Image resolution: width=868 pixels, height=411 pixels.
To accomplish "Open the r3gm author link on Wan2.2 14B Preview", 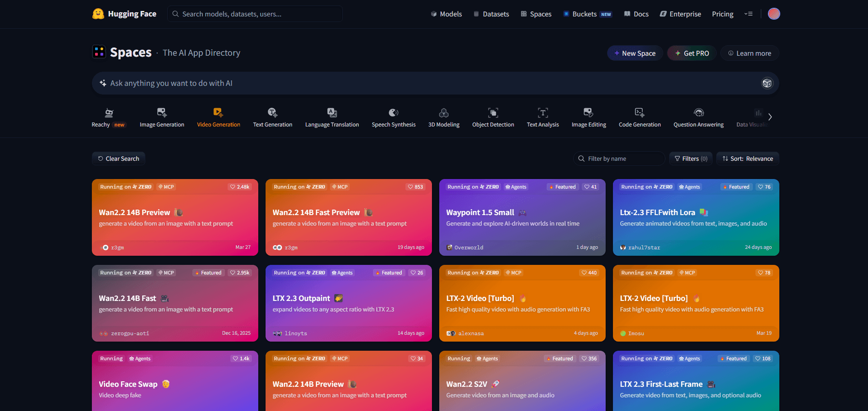I will [x=117, y=248].
